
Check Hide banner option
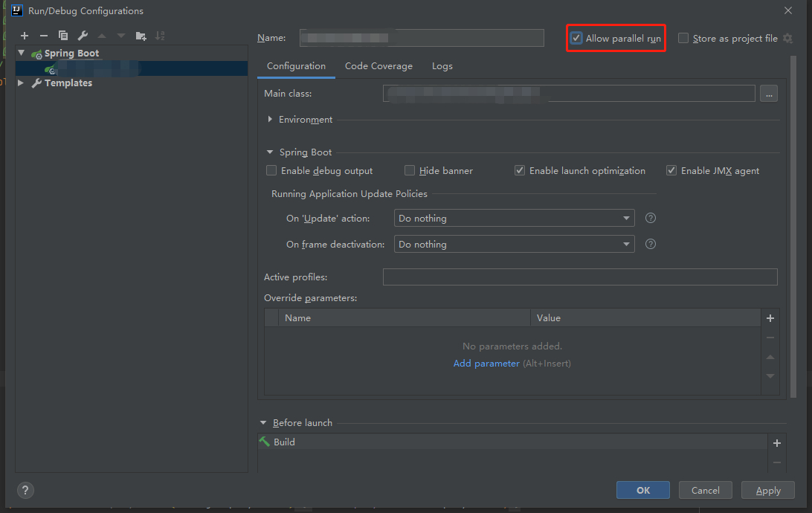(x=410, y=170)
